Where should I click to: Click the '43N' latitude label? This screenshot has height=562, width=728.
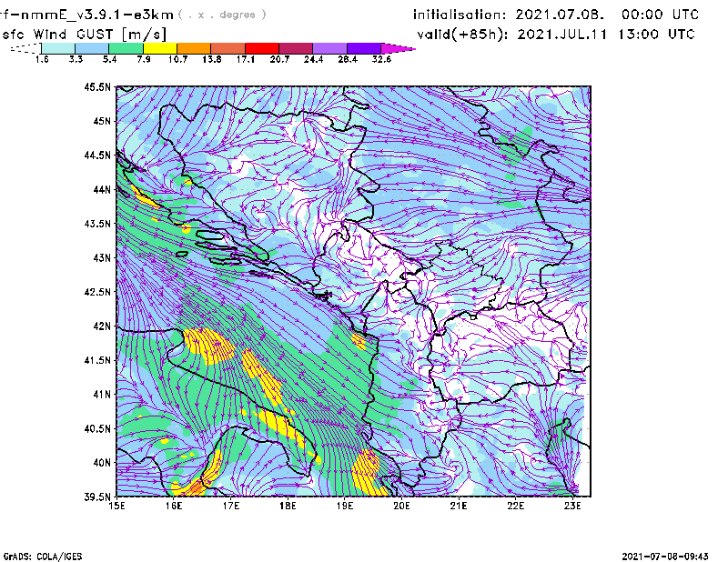point(102,257)
